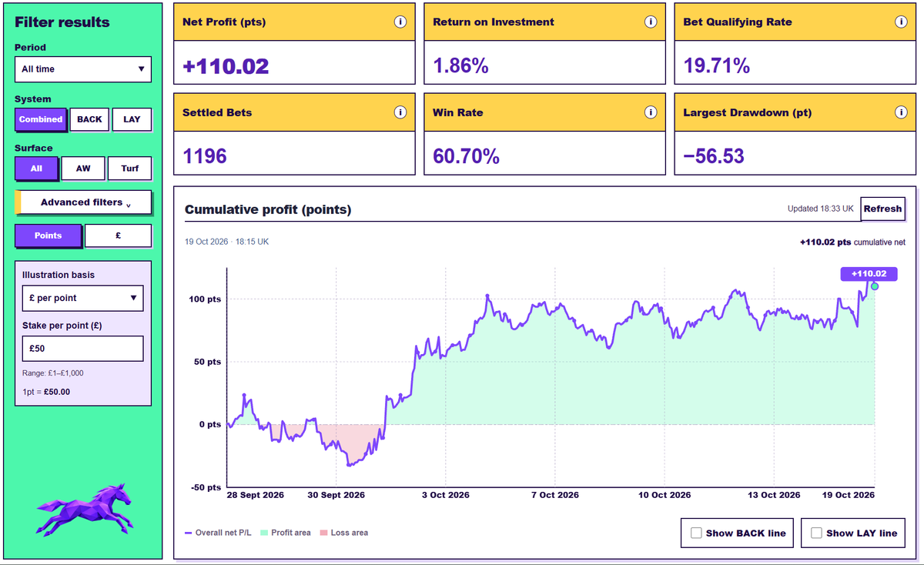This screenshot has width=924, height=565.
Task: Click the +110.02 pts cumulative net text
Action: coord(852,242)
